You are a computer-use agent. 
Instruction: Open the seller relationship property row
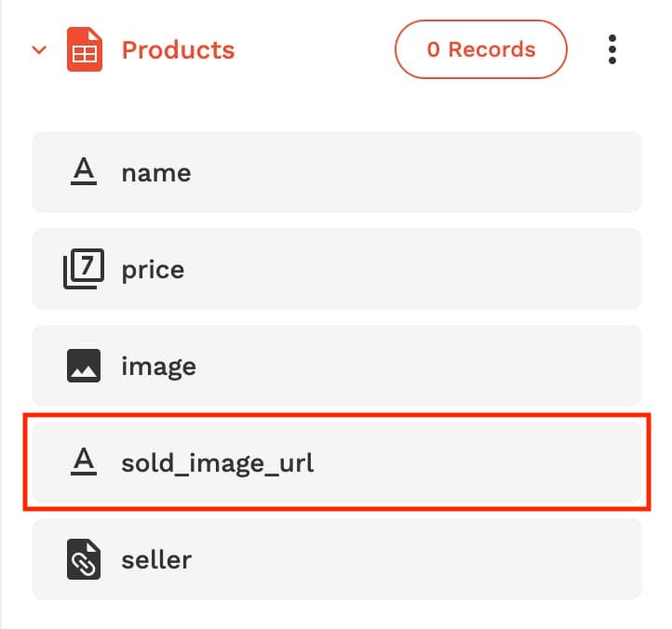tap(337, 558)
